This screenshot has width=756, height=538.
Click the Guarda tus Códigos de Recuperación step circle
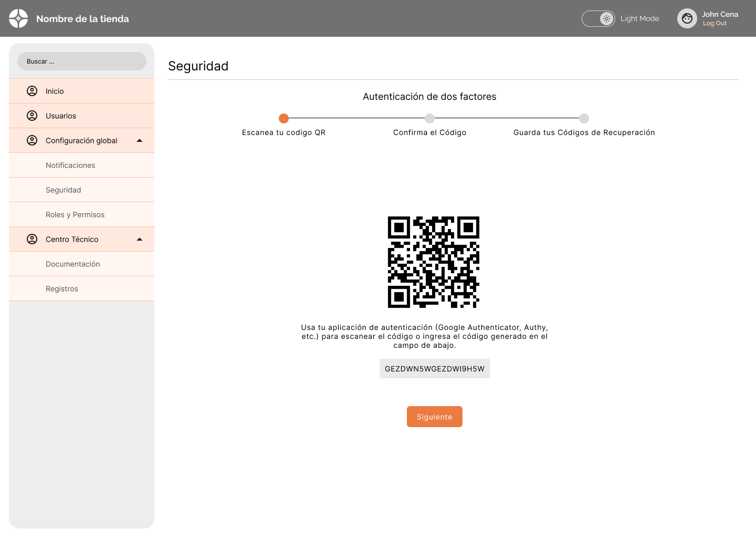click(584, 118)
